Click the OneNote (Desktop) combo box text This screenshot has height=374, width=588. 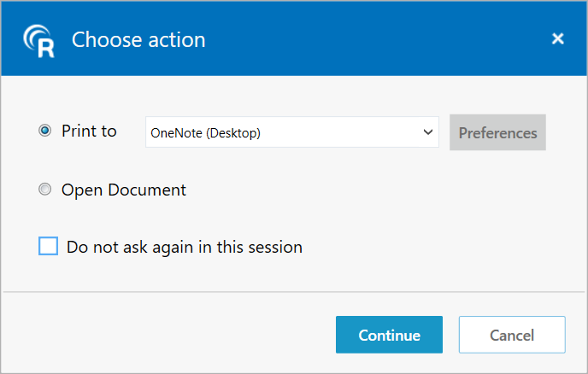pyautogui.click(x=206, y=132)
